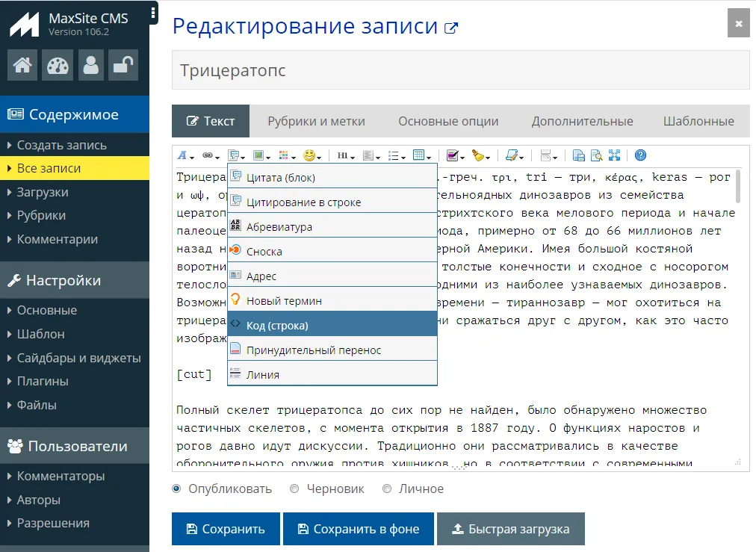
Task: Select the Черновик radio button
Action: coord(294,489)
